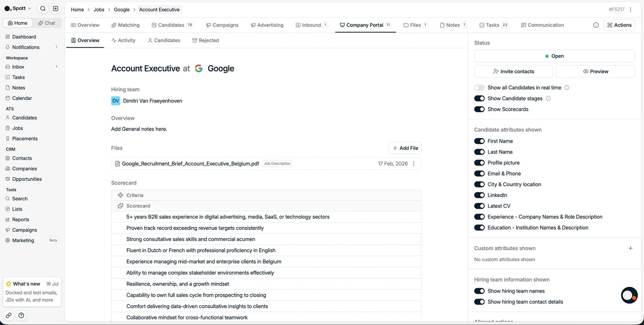
Task: Switch to the Activity sub-tab
Action: [x=123, y=40]
